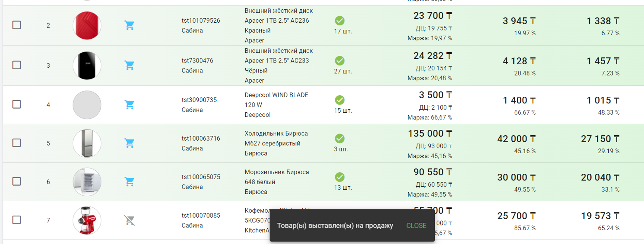This screenshot has height=244, width=644.
Task: Check the box for row 6
Action: (17, 181)
